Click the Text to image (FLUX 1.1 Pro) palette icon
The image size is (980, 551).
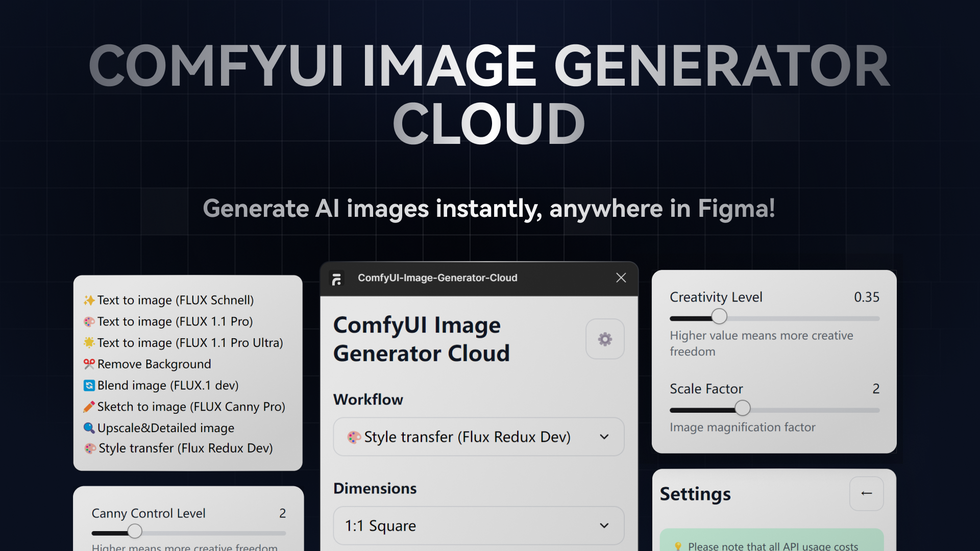click(90, 321)
